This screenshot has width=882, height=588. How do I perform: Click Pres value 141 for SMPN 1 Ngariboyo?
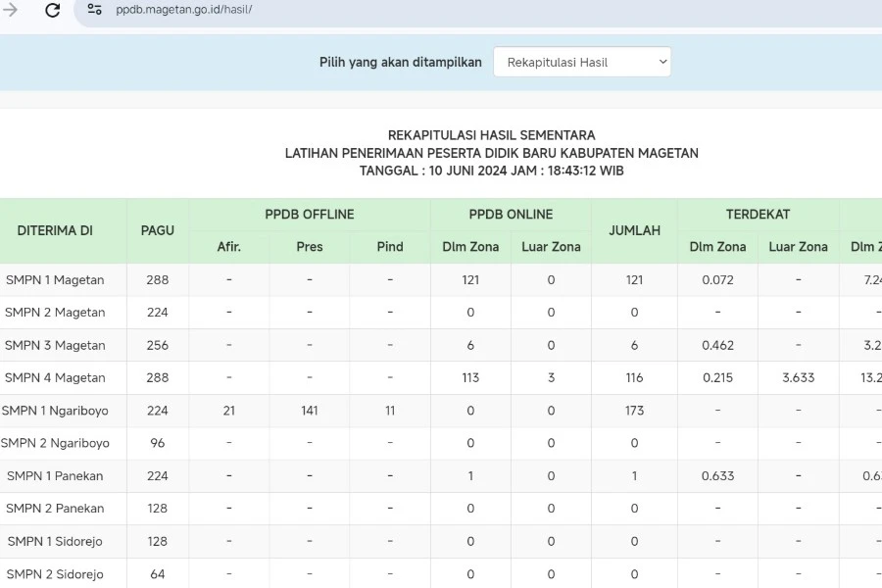310,411
